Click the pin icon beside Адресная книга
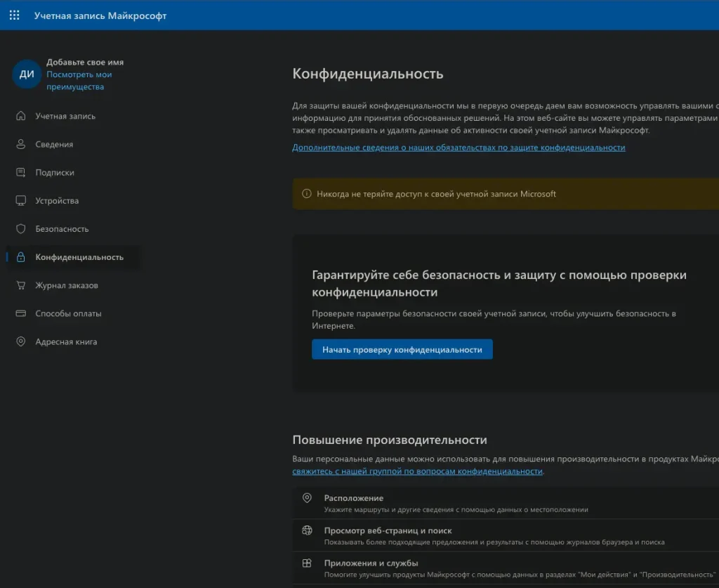Screen dimensions: 719x588 click(21, 341)
